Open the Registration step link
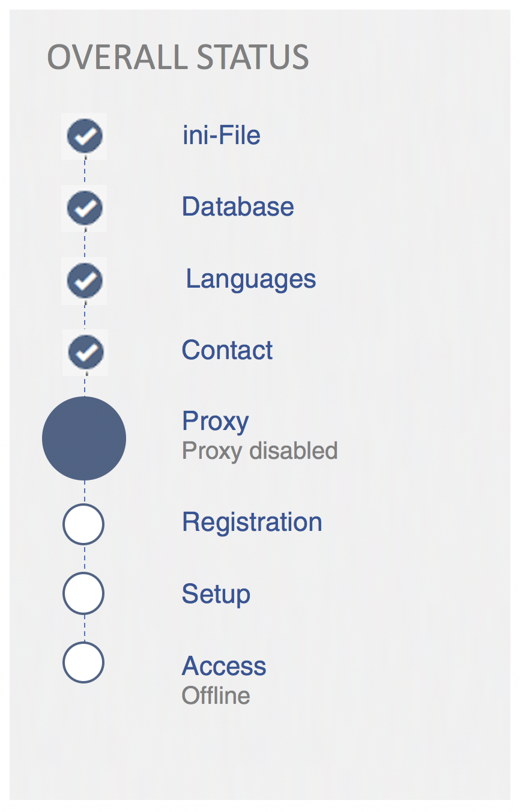 (252, 522)
